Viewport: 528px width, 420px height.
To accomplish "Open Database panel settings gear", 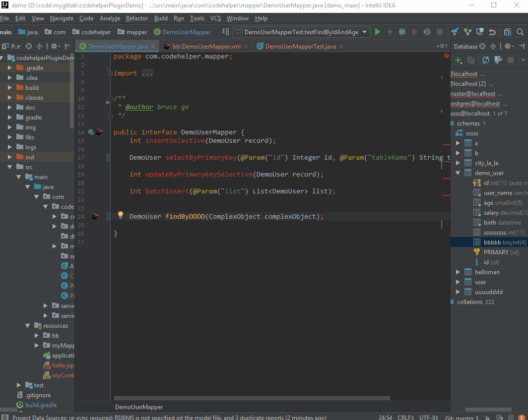I will tap(509, 46).
